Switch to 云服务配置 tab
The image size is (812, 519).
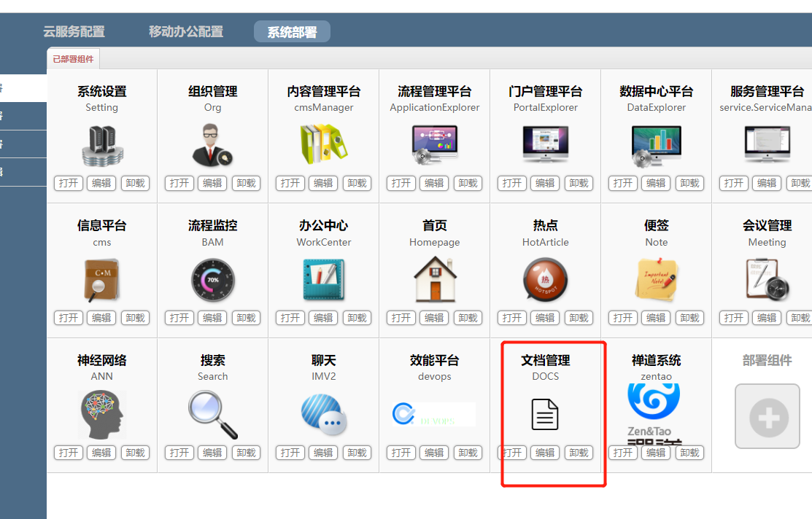tap(74, 31)
